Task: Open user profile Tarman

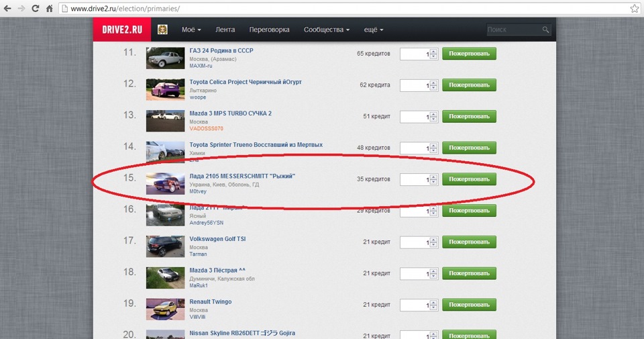Action: click(x=198, y=254)
